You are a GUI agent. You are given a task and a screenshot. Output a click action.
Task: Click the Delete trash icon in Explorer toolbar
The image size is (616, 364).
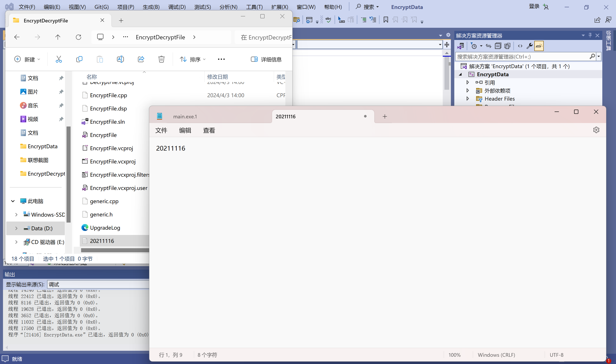coord(161,59)
